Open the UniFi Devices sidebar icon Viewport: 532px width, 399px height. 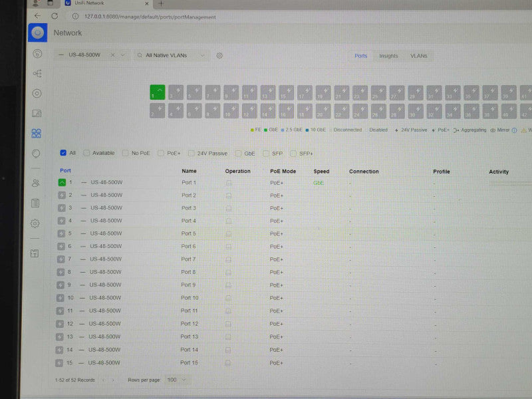coord(37,93)
